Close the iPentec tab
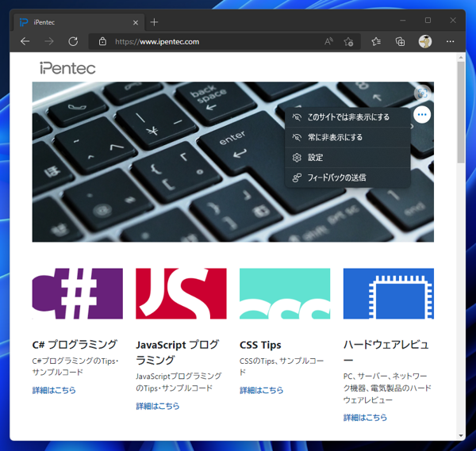Viewport: 476px width, 451px height. pyautogui.click(x=136, y=22)
